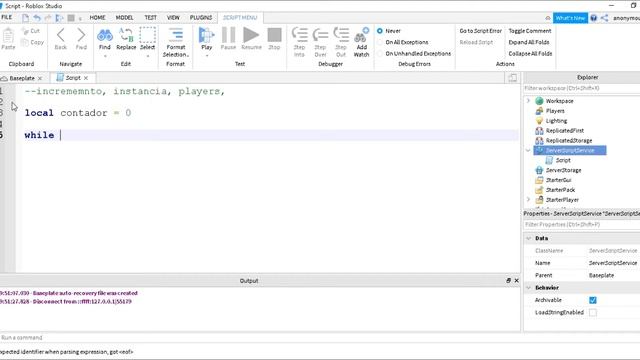Image resolution: width=640 pixels, height=360 pixels.
Task: Click the Select tool icon
Action: pyautogui.click(x=147, y=35)
